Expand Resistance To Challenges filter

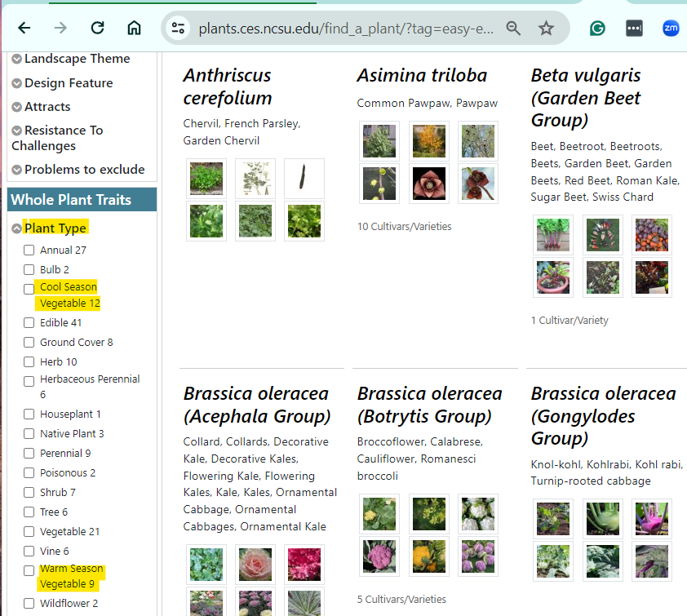[x=57, y=138]
